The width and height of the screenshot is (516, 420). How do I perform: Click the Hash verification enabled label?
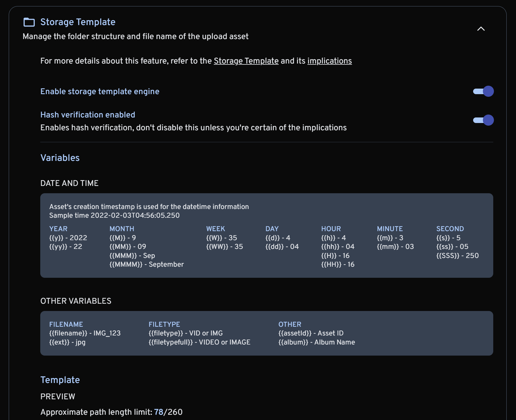[x=88, y=115]
